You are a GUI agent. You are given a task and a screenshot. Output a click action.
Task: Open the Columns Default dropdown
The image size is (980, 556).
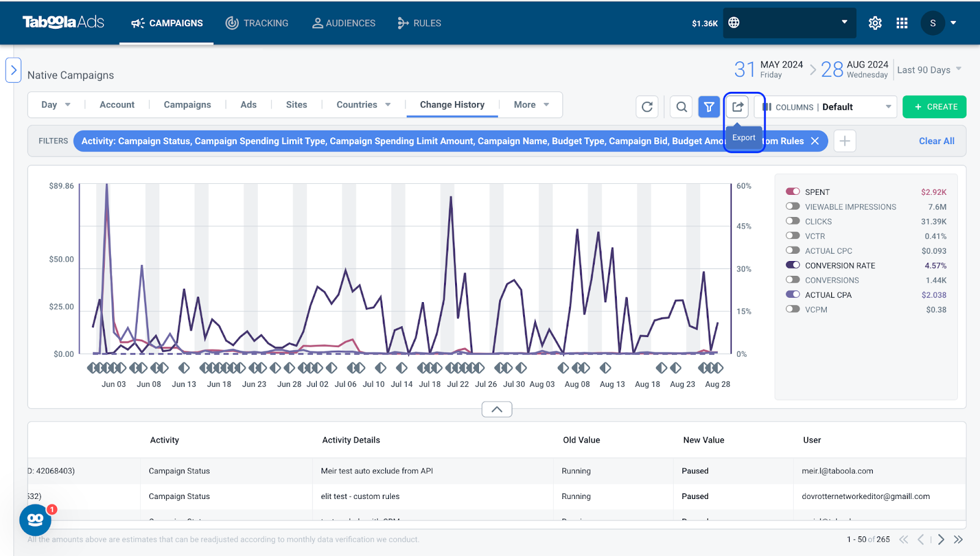[x=826, y=107]
